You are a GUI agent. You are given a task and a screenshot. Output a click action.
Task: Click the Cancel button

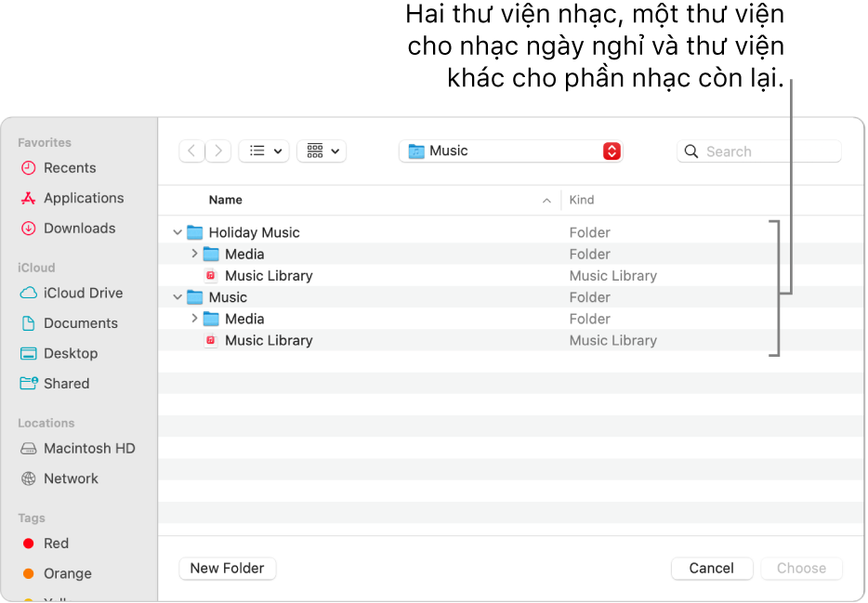[712, 568]
